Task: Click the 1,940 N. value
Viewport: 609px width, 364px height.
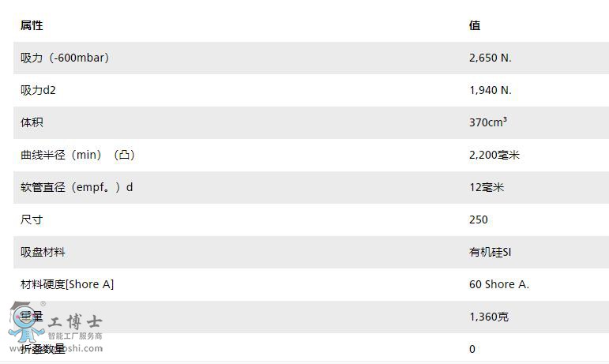Action: 491,90
